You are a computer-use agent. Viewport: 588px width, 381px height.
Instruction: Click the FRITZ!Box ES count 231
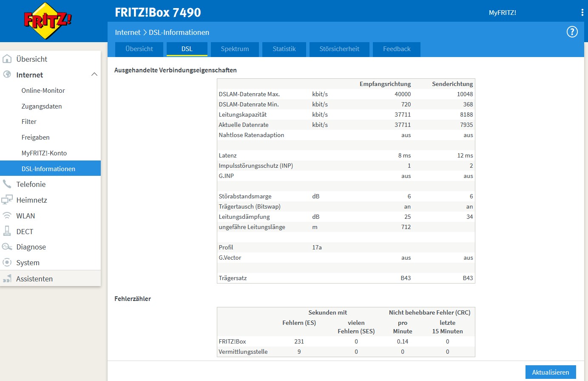299,341
